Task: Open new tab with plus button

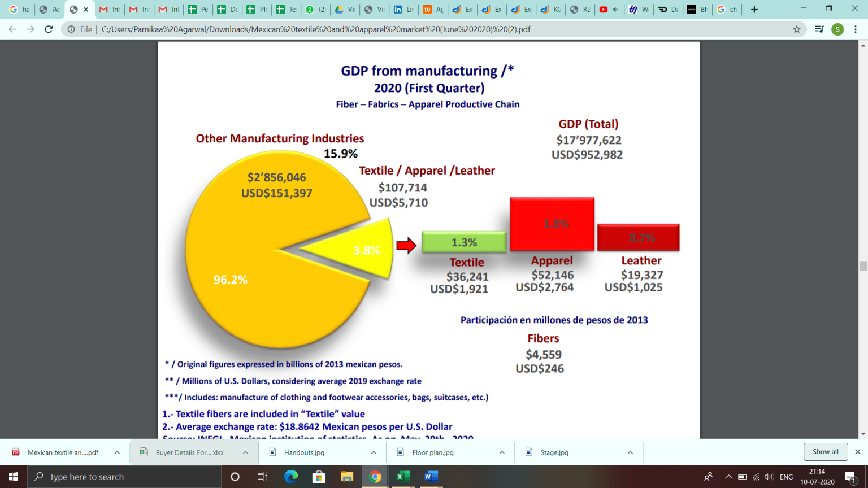Action: point(754,10)
